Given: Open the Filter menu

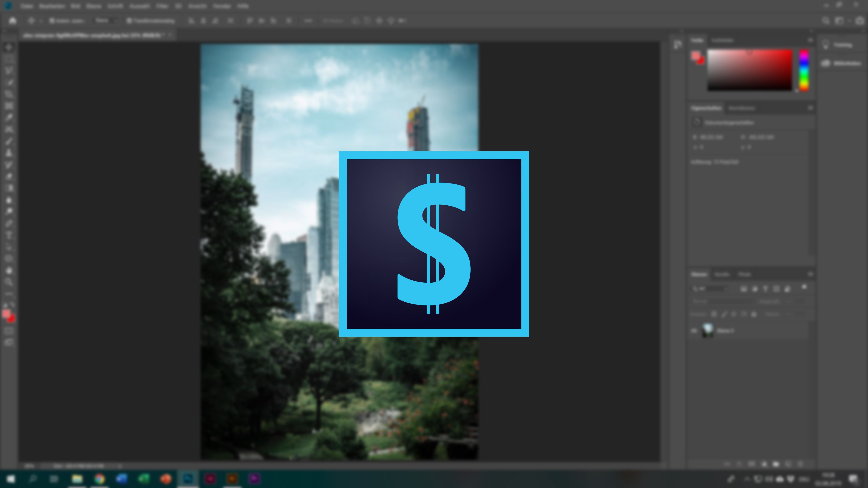Looking at the screenshot, I should pos(162,6).
